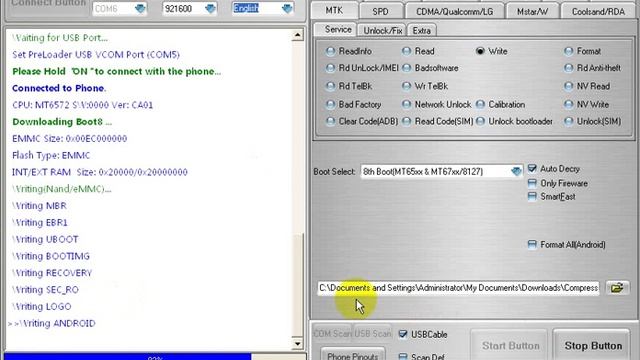Switch to the SPD tab
640x360 pixels.
point(380,11)
